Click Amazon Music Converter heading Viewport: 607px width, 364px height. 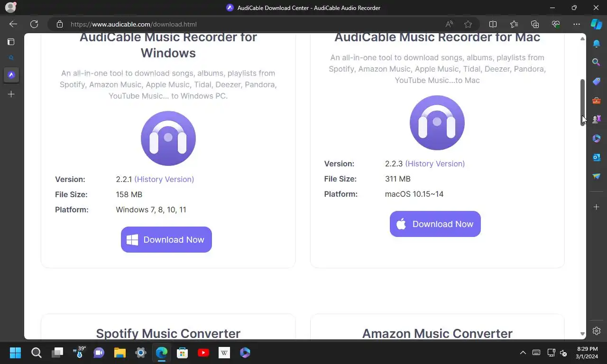click(437, 333)
